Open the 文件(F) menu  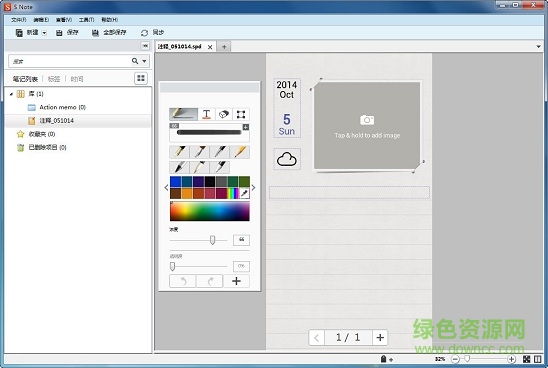coord(19,20)
